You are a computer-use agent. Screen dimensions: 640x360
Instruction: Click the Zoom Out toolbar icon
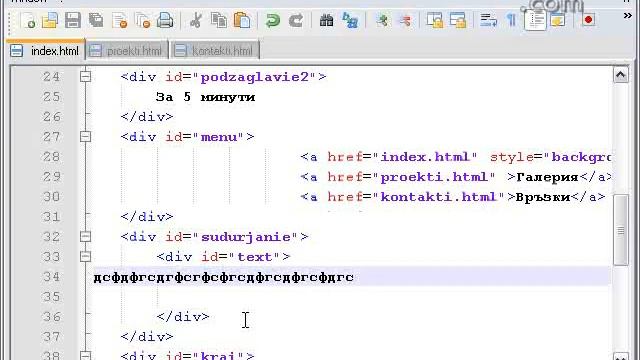point(405,20)
